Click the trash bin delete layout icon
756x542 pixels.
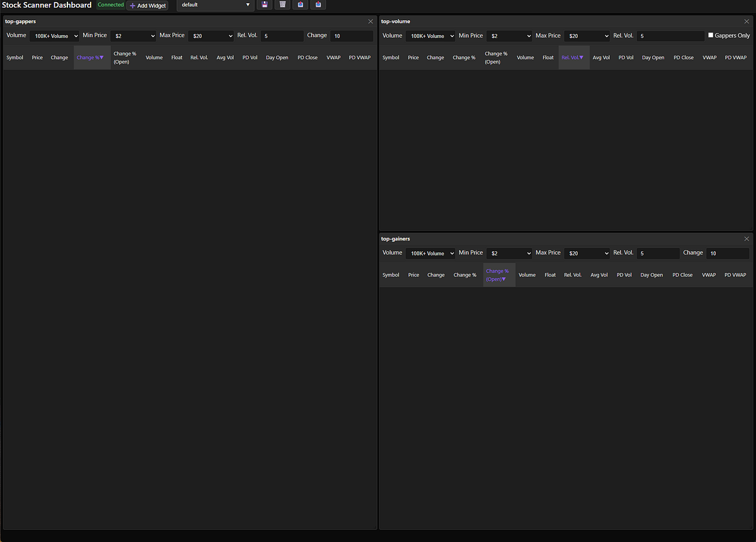tap(282, 5)
